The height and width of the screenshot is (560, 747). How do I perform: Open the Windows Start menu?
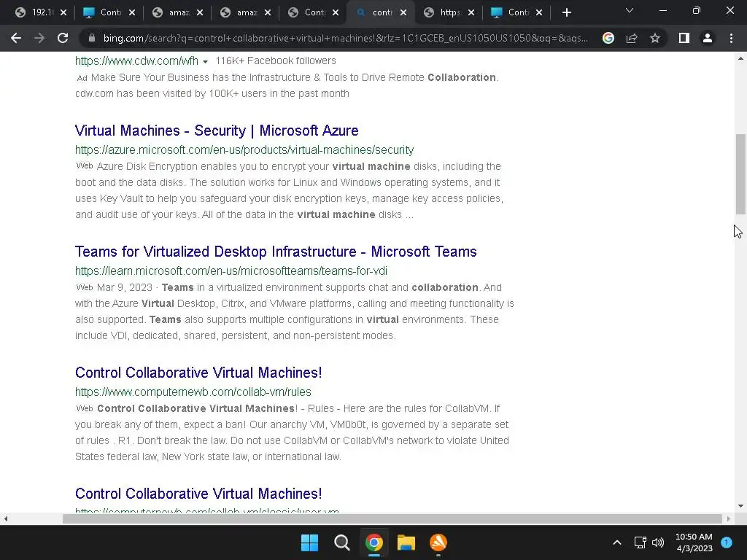pos(309,542)
